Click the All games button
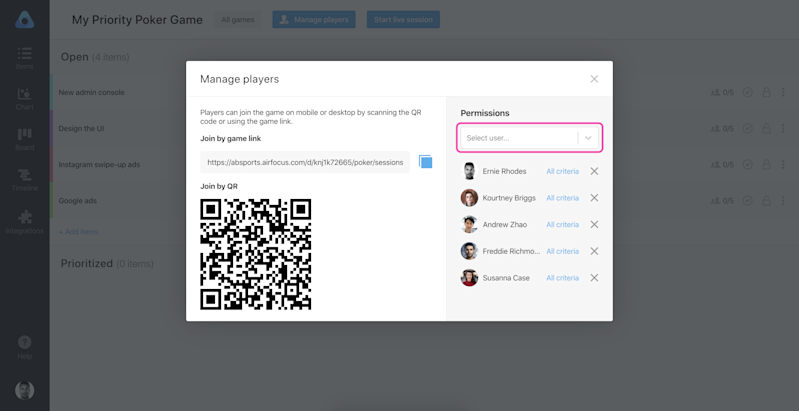799x411 pixels. click(x=237, y=20)
